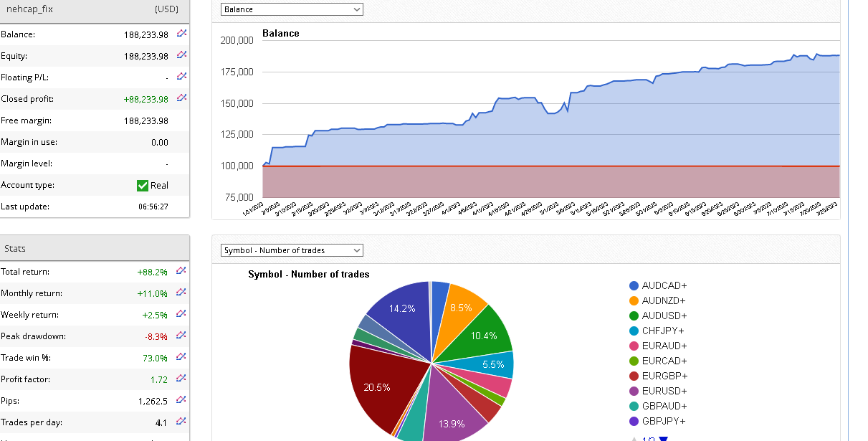Click the EURUSD+ legend label
The image size is (868, 441).
(664, 391)
